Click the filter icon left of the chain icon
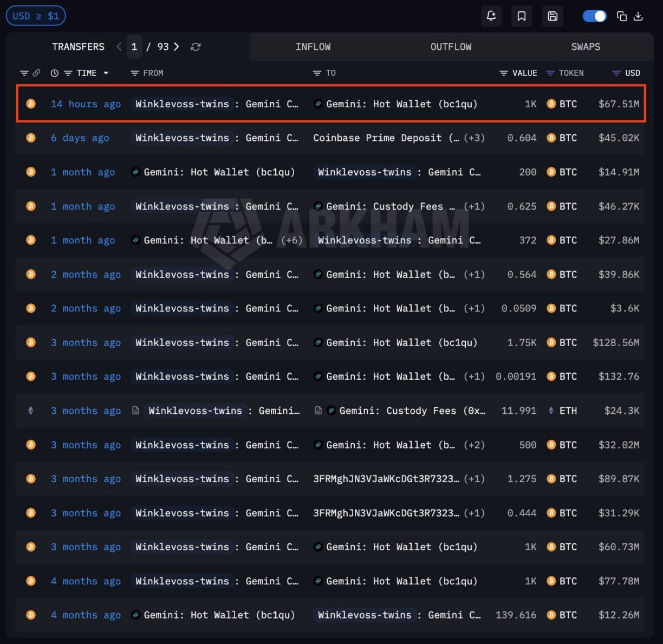Viewport: 663px width, 644px height. tap(24, 73)
